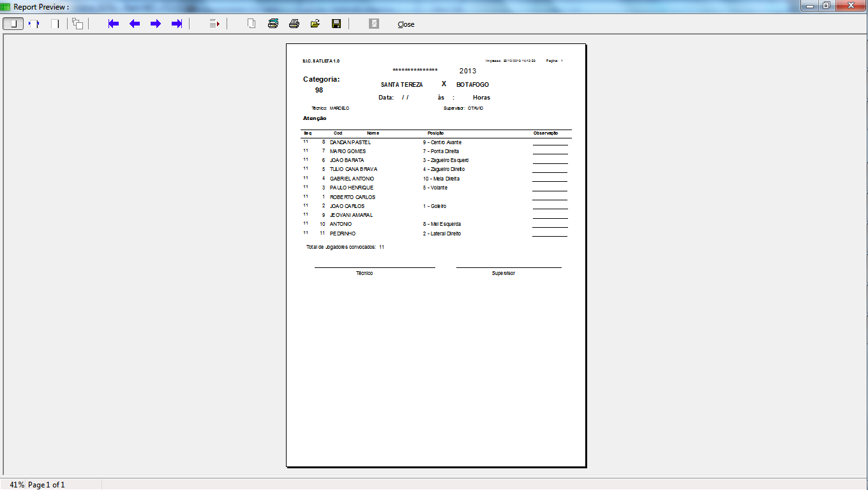The height and width of the screenshot is (490, 868).
Task: Click the name TULIO CANA BRAVA
Action: tap(354, 169)
